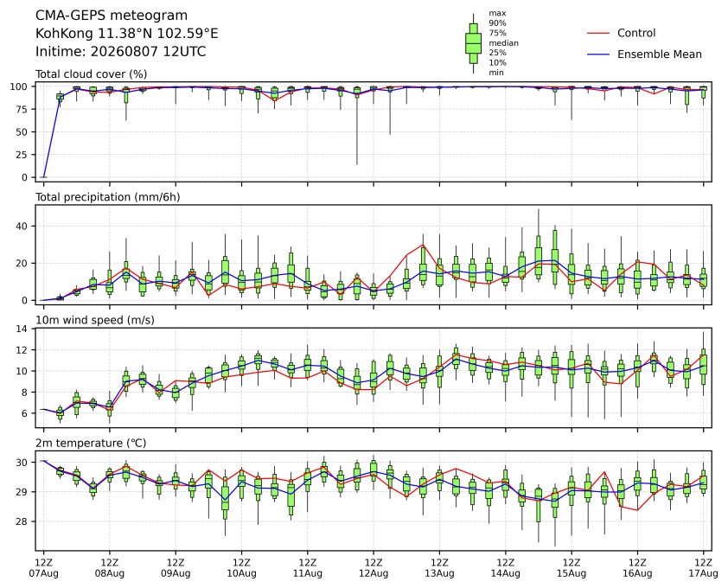Click the 40 tick on the precipitation axis

pos(23,227)
